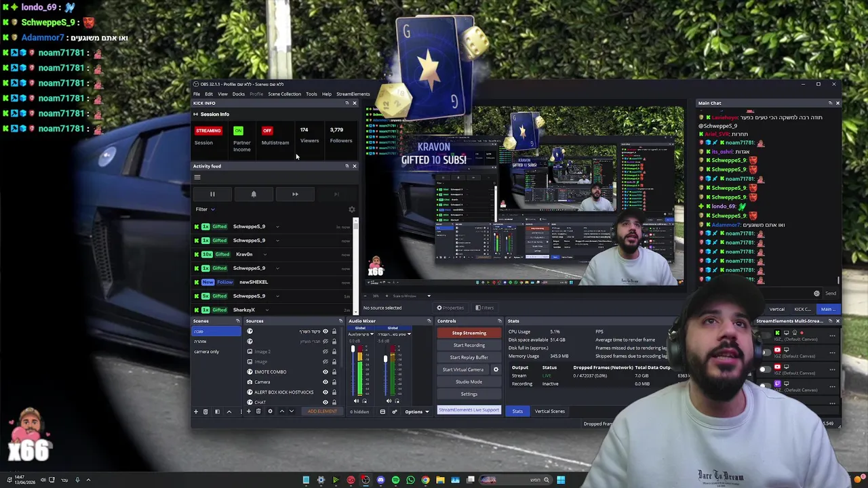Show the Image 2 source
This screenshot has width=868, height=488.
pyautogui.click(x=325, y=352)
